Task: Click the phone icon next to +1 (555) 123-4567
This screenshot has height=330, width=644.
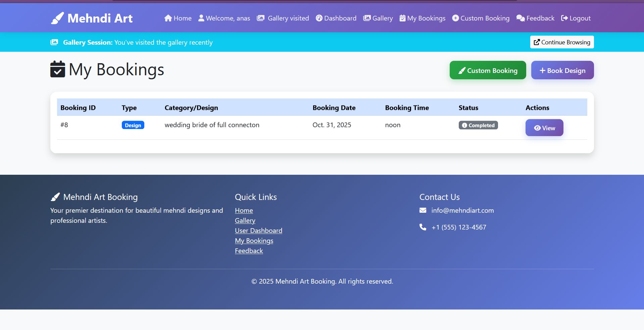Action: [x=423, y=227]
